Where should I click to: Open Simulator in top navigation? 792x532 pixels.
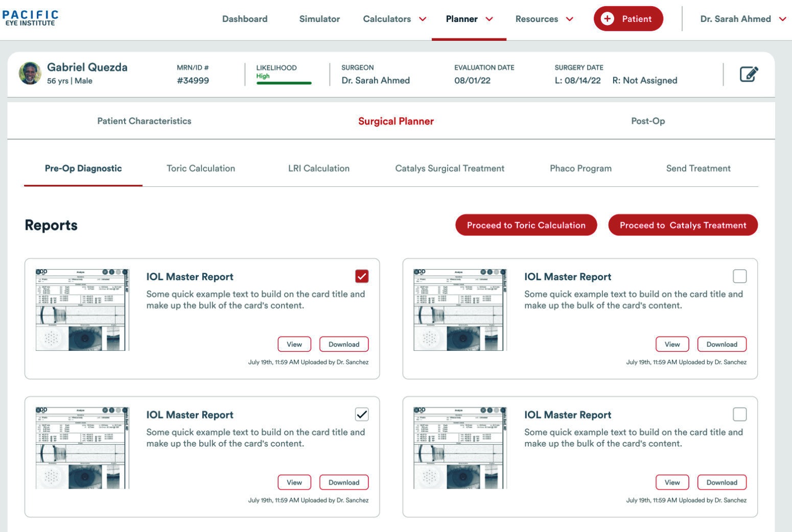[x=319, y=19]
